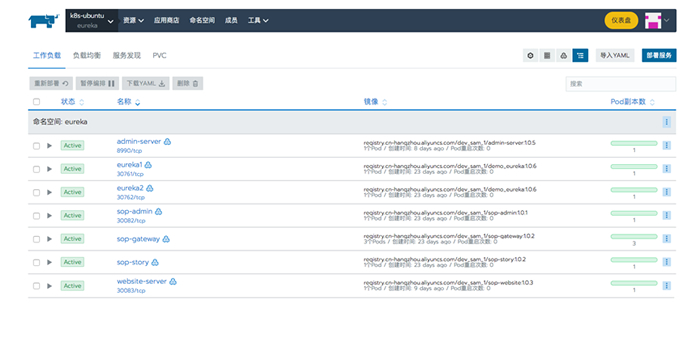Focus the 搜索 input field
The width and height of the screenshot is (700, 363).
621,83
